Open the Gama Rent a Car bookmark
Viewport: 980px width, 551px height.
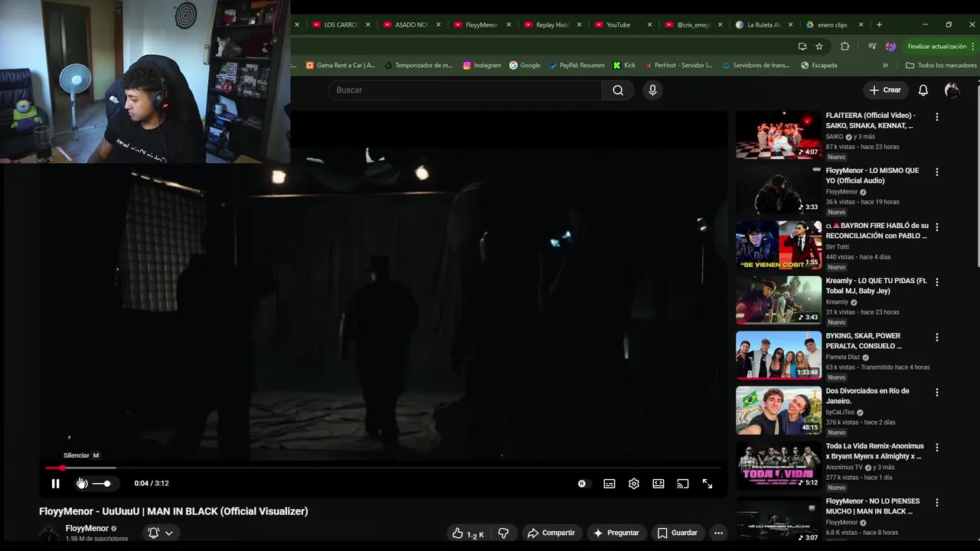click(340, 65)
